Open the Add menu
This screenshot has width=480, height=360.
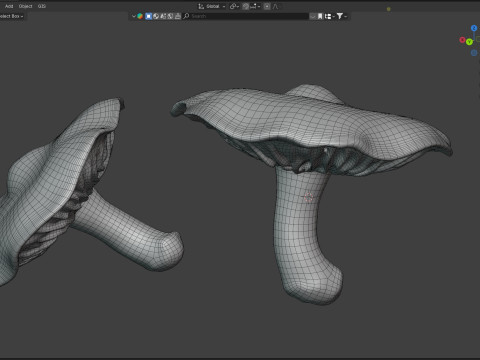tap(9, 6)
